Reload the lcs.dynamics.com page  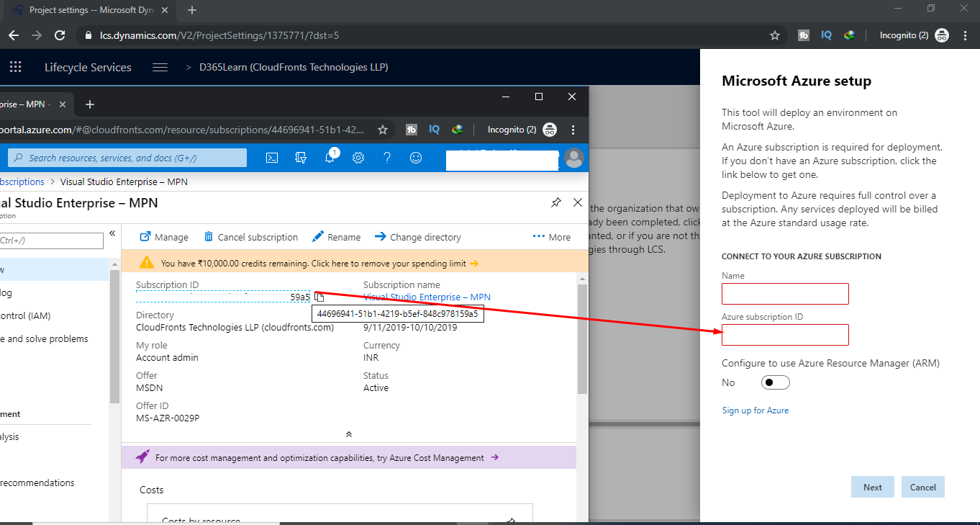[60, 35]
